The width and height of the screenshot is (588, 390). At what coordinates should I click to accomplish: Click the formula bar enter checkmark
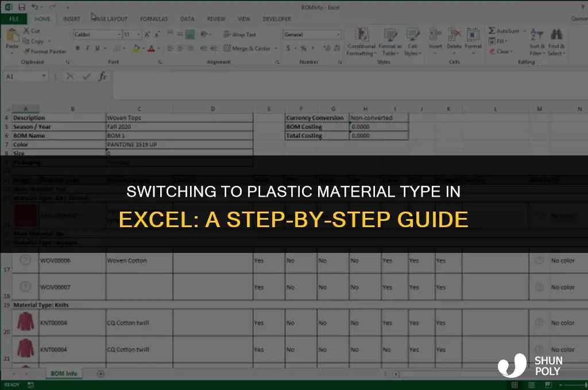coord(87,76)
